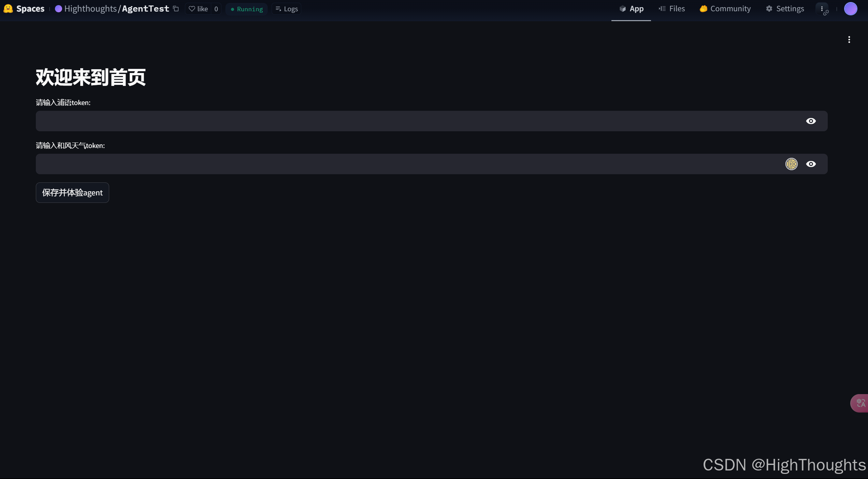Open the translate floating widget

(x=860, y=403)
